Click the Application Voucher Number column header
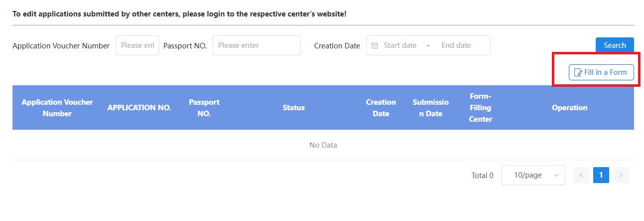The height and width of the screenshot is (221, 644). [57, 108]
